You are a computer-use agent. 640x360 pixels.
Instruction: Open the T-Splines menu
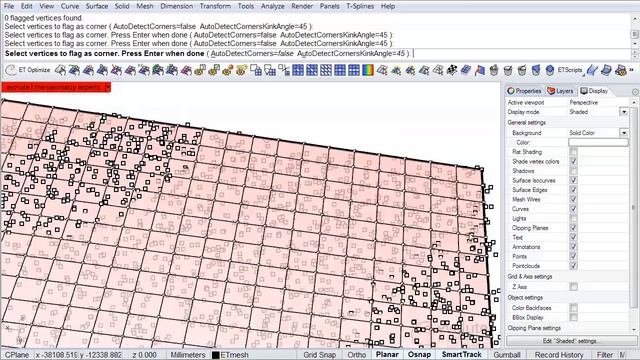pos(360,6)
